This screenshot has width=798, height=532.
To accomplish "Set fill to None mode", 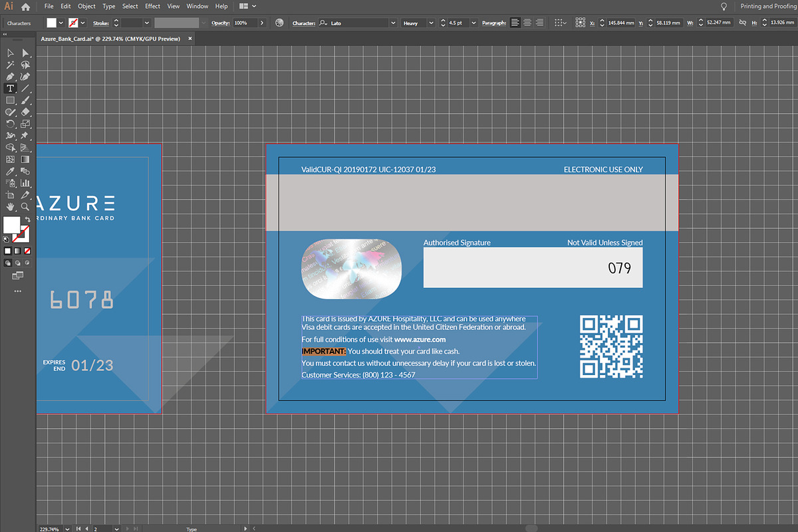I will [27, 251].
